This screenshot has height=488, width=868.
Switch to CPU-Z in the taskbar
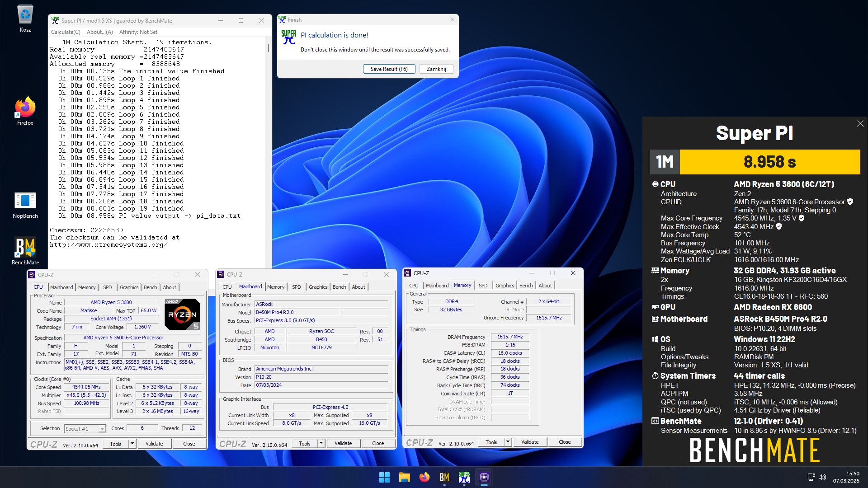point(484,477)
